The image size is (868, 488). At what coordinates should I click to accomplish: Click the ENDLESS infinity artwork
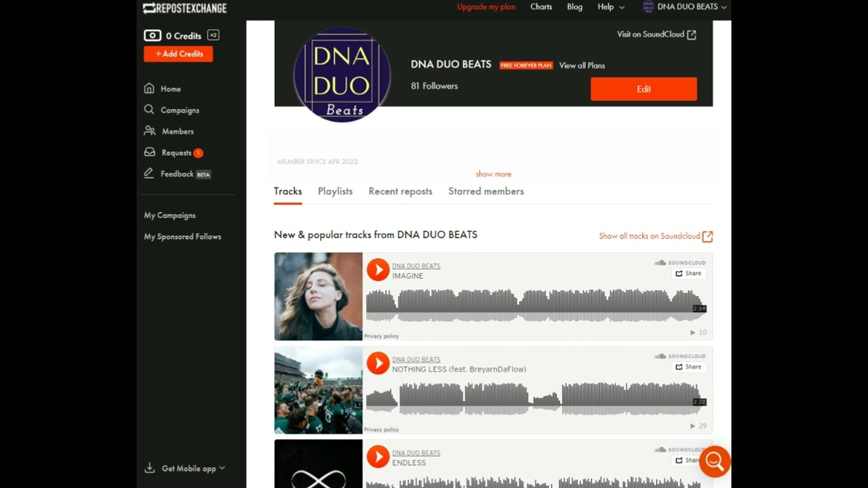(318, 464)
